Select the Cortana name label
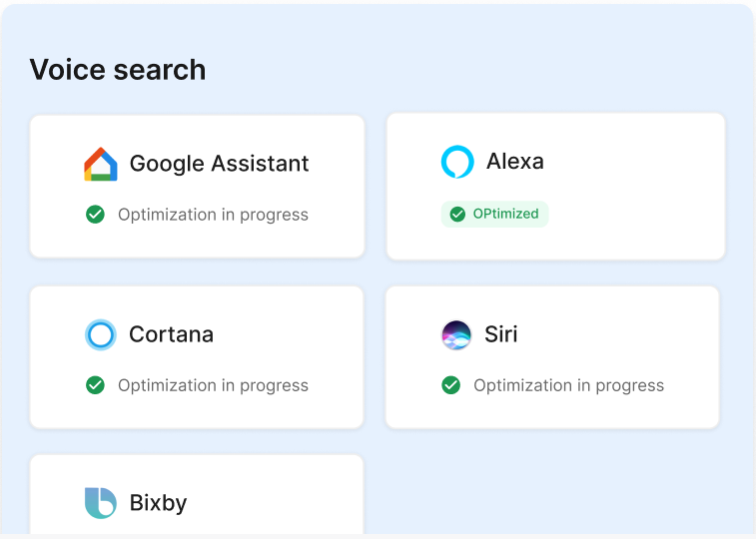The image size is (756, 539). 171,334
